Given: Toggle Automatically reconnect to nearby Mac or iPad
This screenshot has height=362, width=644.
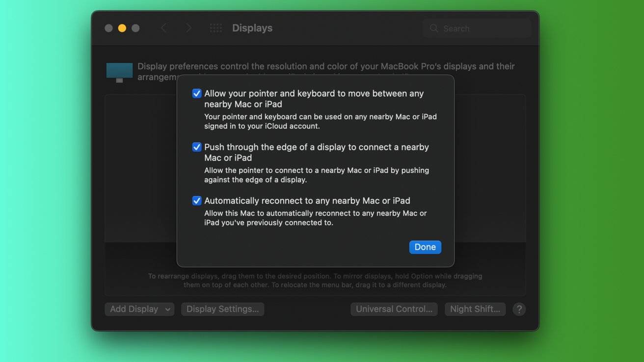Looking at the screenshot, I should [197, 201].
